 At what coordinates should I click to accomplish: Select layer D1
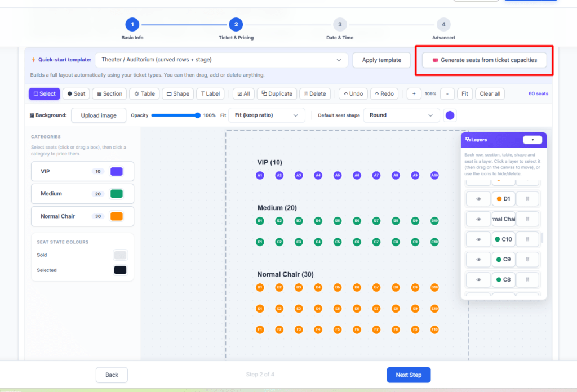[503, 199]
